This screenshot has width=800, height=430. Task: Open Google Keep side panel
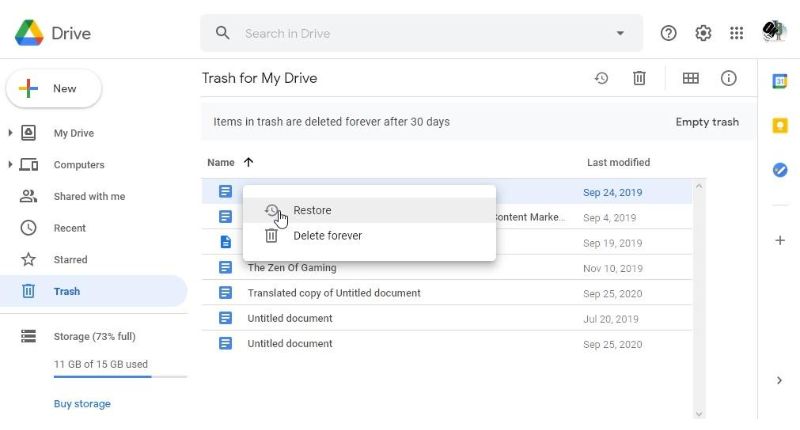tap(780, 125)
